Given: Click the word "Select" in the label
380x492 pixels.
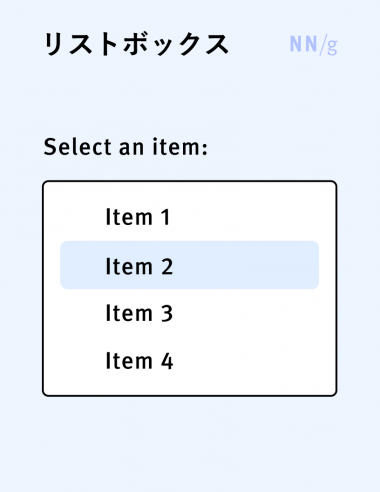Looking at the screenshot, I should [78, 147].
